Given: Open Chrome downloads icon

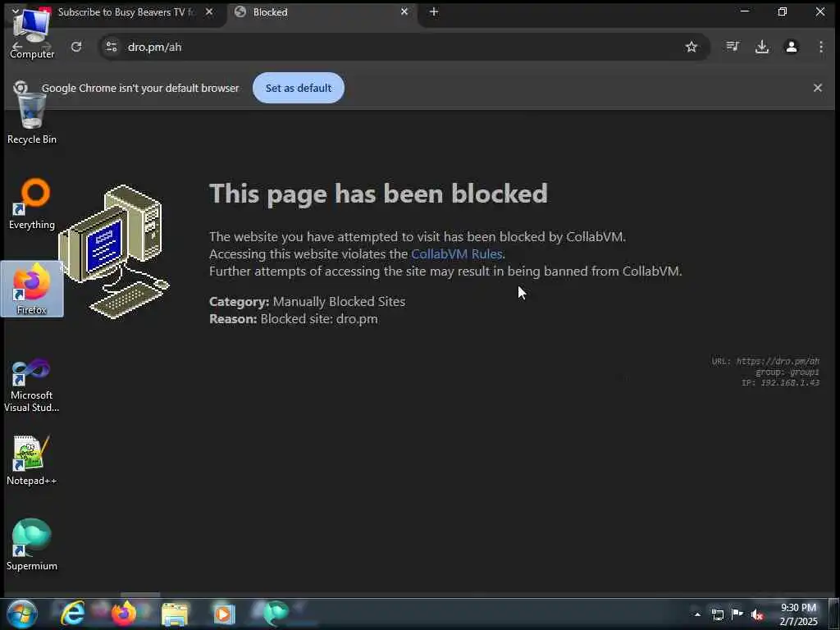Looking at the screenshot, I should [x=762, y=47].
